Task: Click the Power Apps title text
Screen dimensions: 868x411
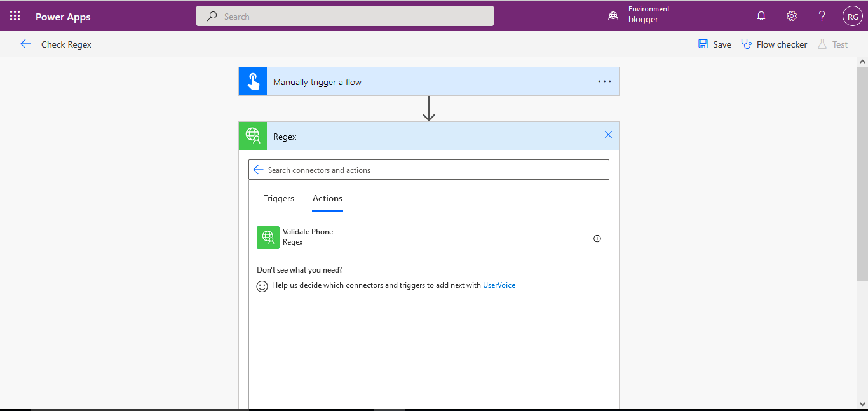Action: click(x=63, y=17)
